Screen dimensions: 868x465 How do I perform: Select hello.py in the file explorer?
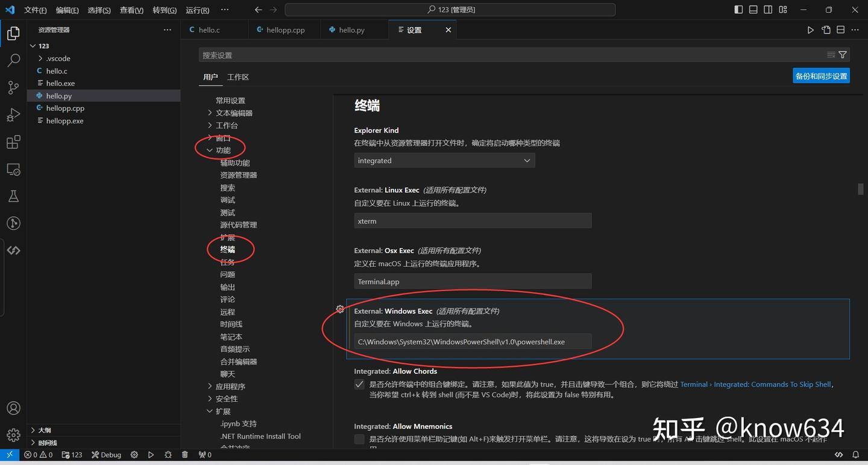[x=104, y=96]
